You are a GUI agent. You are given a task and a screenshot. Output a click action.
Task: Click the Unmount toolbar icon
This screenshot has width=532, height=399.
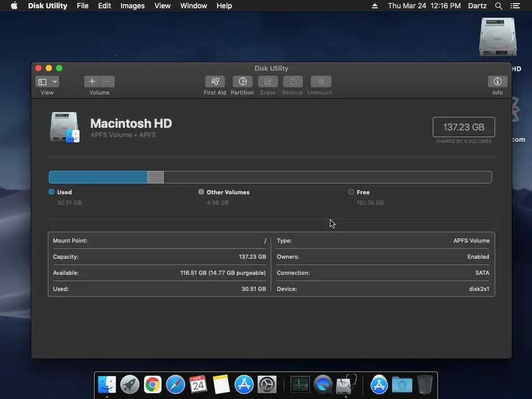click(321, 82)
